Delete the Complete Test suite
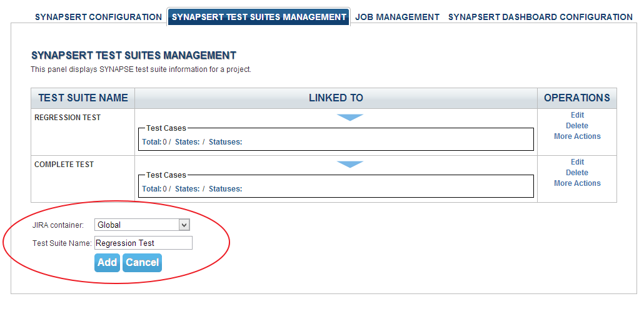This screenshot has width=644, height=316. [577, 173]
